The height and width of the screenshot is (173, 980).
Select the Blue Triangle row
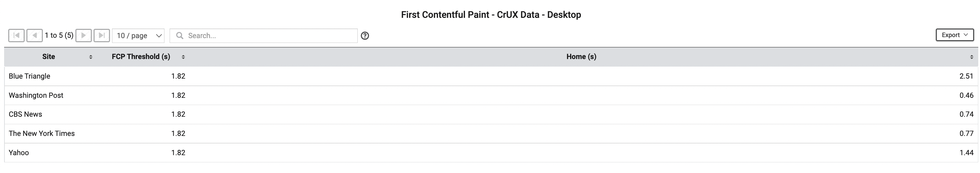(x=491, y=76)
